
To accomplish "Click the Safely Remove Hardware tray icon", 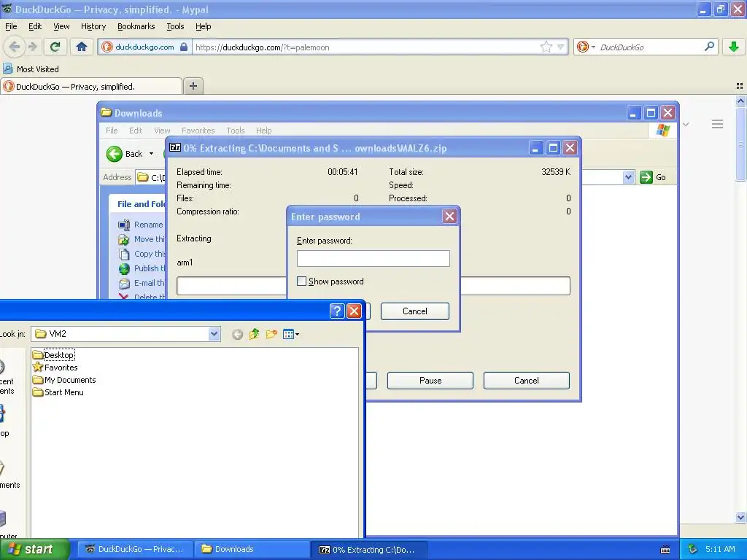I will point(693,549).
